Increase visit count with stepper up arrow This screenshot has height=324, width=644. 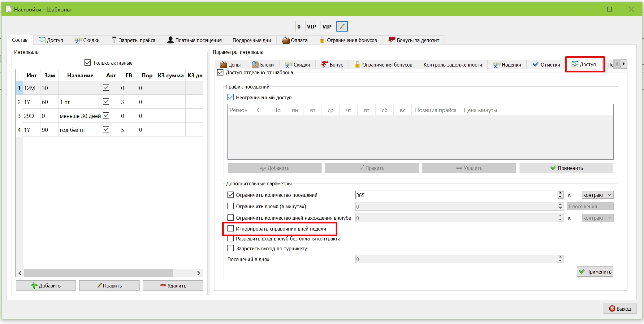click(x=560, y=193)
